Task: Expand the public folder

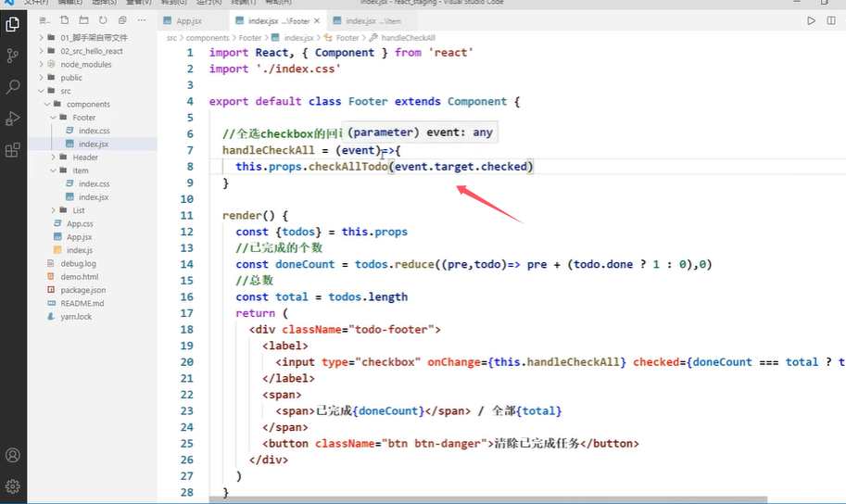Action: tap(71, 78)
